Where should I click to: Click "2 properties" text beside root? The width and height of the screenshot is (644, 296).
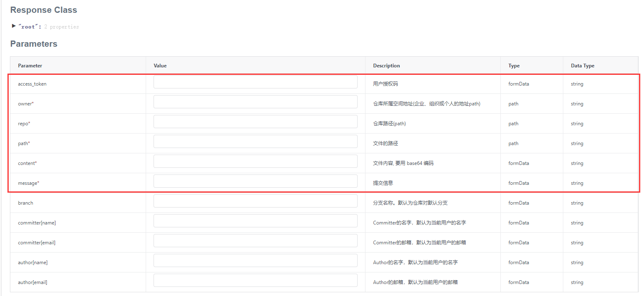(x=61, y=27)
